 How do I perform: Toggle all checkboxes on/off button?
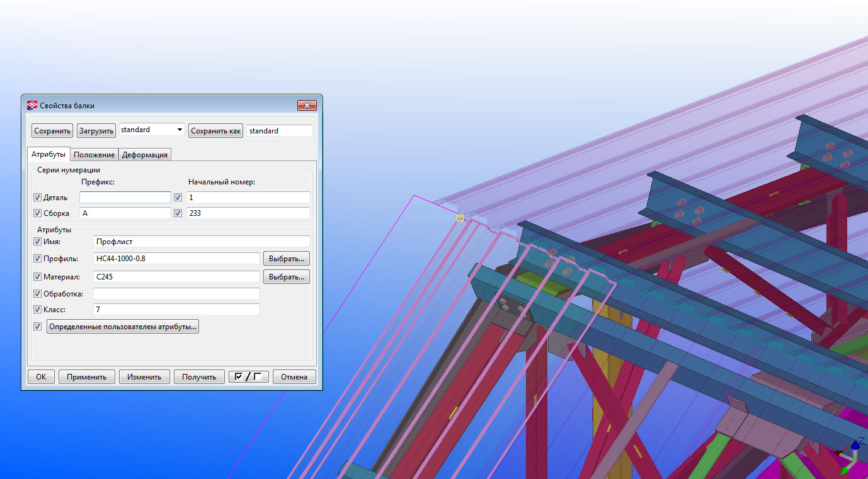coord(248,377)
